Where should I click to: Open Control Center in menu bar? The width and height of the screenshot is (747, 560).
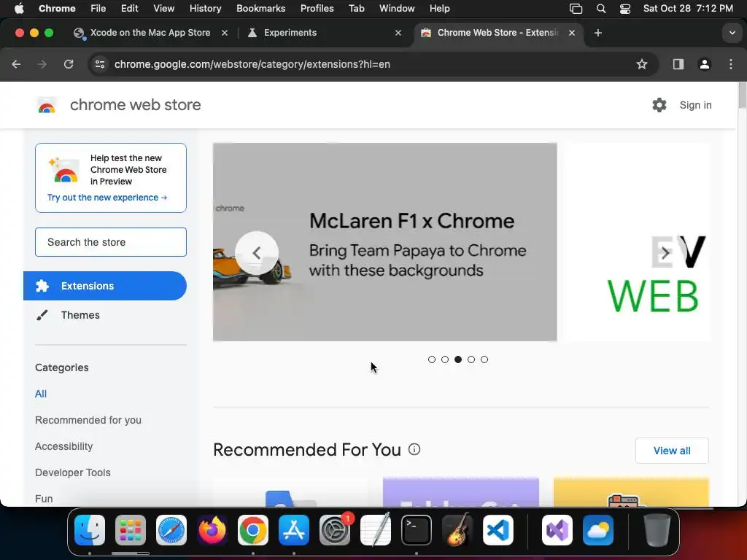[x=625, y=9]
